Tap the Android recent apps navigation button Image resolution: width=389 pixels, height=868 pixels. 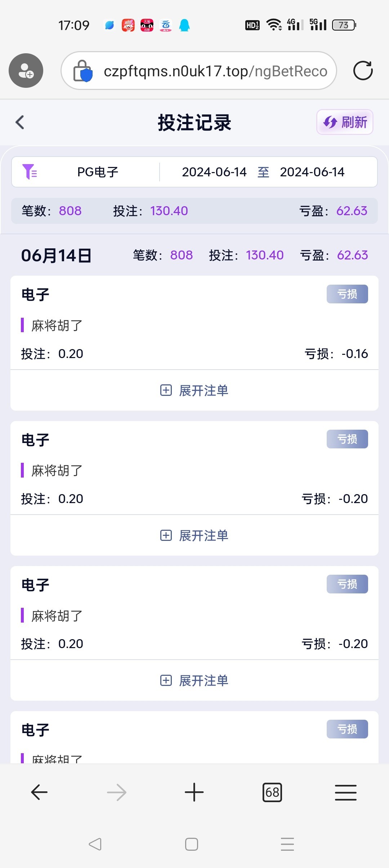tap(287, 844)
